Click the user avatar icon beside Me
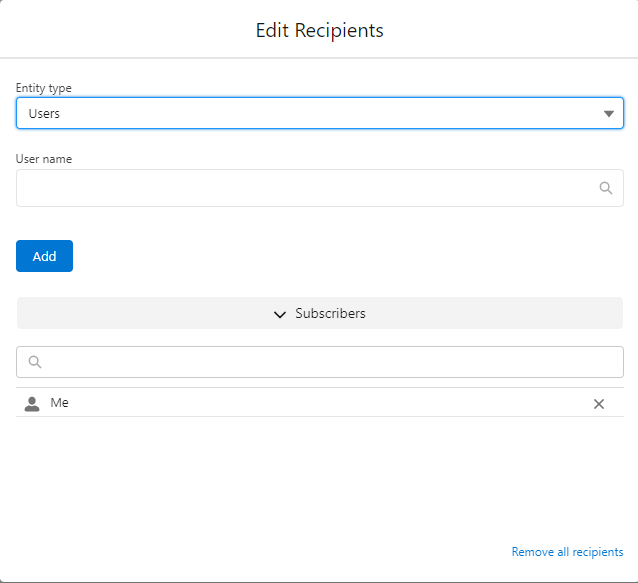This screenshot has height=583, width=638. 32,404
